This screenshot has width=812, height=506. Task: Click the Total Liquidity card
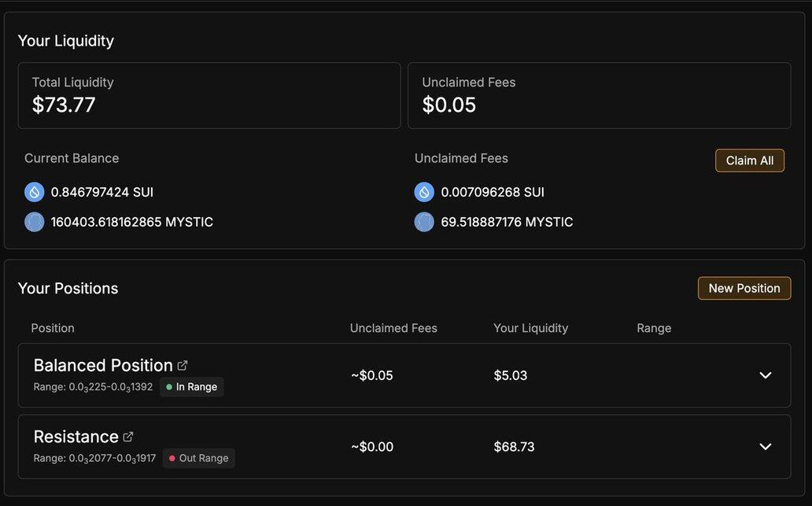coord(209,95)
